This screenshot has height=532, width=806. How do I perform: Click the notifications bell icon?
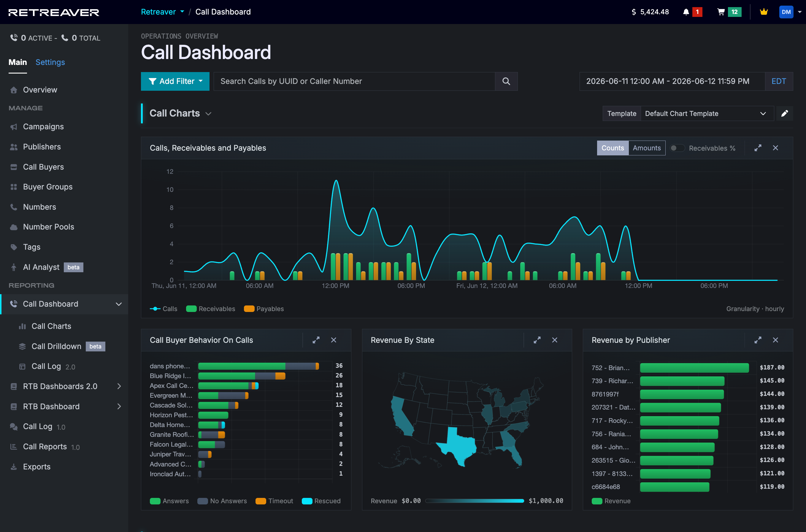tap(686, 12)
